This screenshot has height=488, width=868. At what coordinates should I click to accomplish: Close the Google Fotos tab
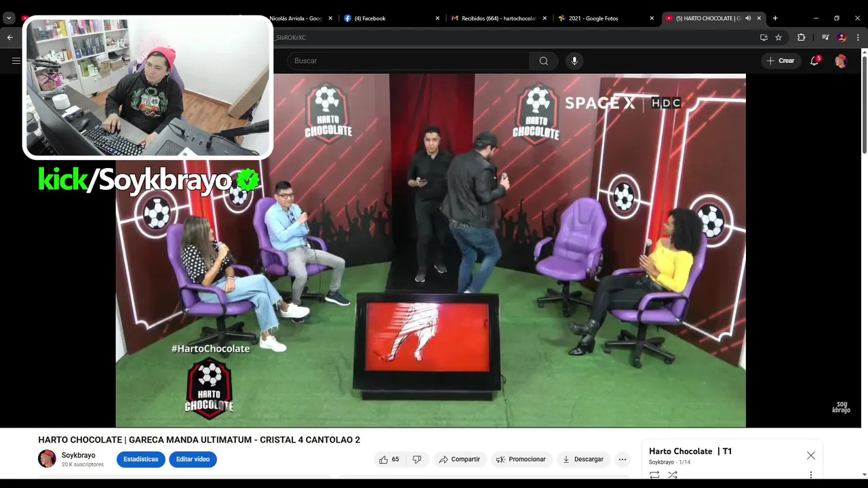click(x=652, y=18)
